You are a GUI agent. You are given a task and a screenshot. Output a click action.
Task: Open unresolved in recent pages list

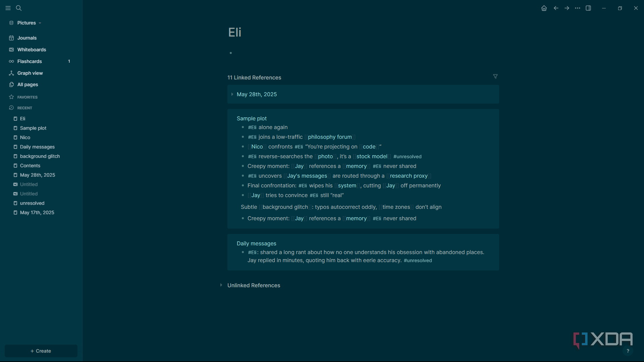pos(32,203)
